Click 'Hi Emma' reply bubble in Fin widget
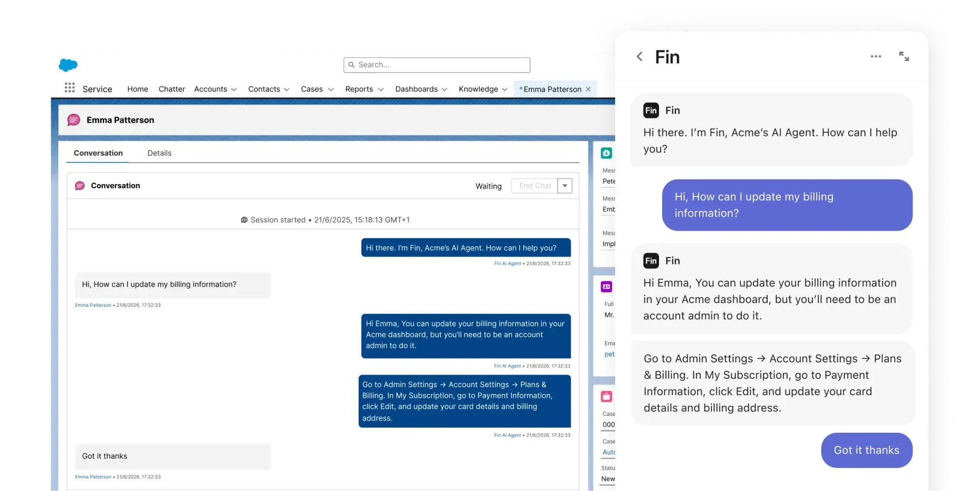Screen dimensions: 980x491 coord(772,288)
